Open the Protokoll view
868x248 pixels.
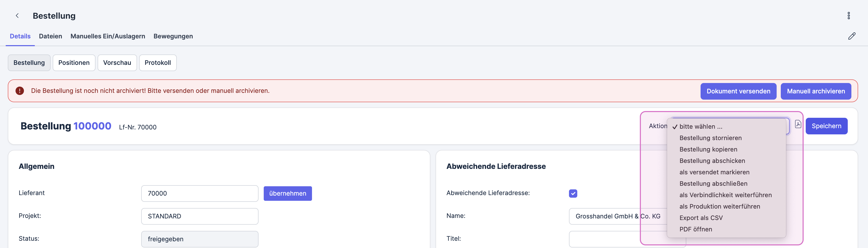coord(157,63)
